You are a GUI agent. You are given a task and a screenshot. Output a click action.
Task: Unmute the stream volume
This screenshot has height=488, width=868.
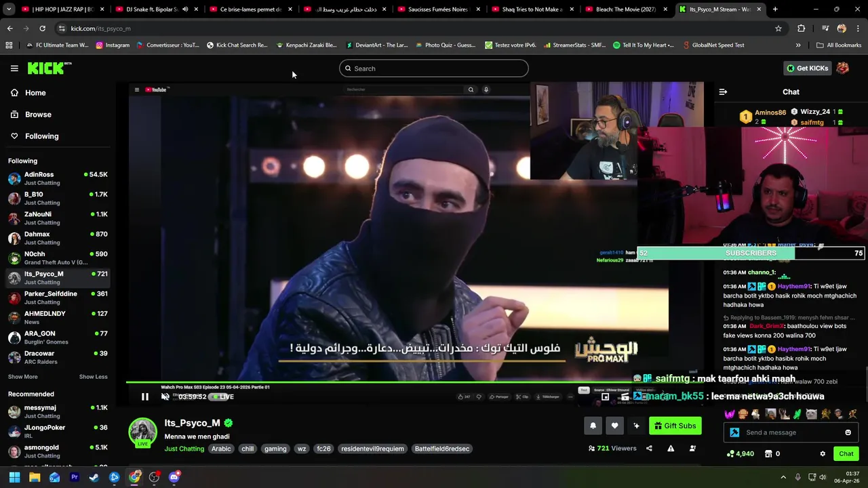pyautogui.click(x=165, y=397)
